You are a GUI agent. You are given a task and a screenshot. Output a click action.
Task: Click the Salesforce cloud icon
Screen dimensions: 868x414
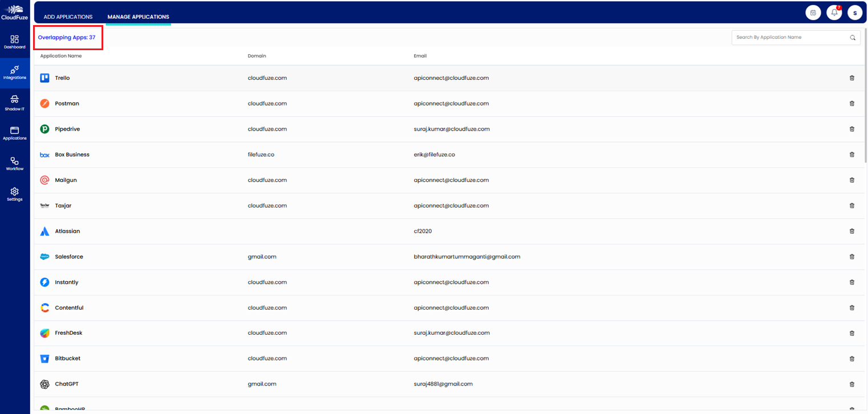click(x=44, y=257)
